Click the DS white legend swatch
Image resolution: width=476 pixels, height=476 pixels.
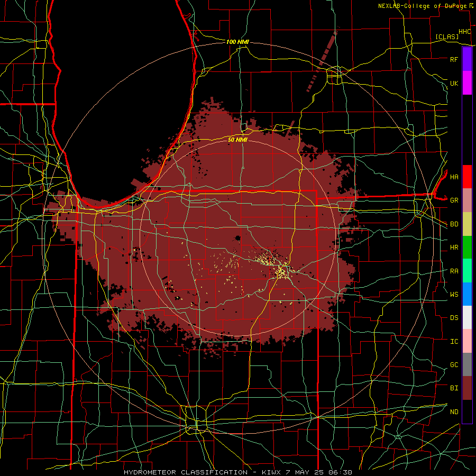click(467, 317)
